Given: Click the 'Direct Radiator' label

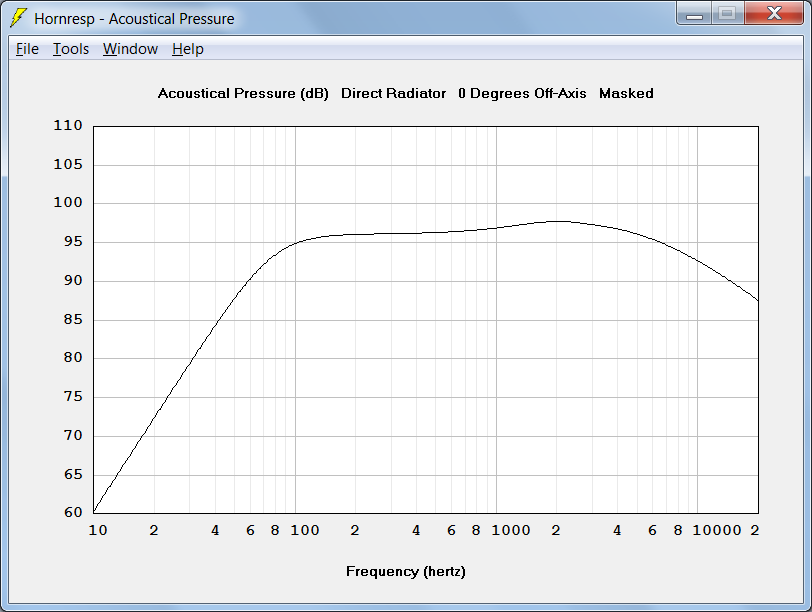Looking at the screenshot, I should 393,94.
